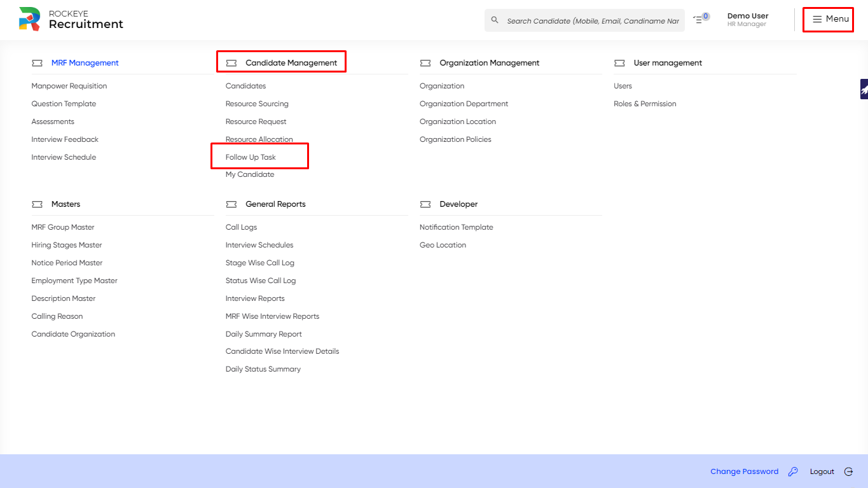This screenshot has height=488, width=868.
Task: Click the User management ticket icon
Action: [619, 63]
